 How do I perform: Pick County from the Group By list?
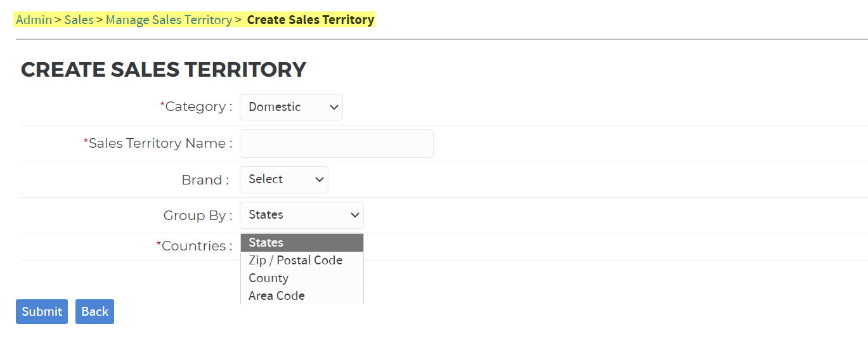tap(269, 278)
